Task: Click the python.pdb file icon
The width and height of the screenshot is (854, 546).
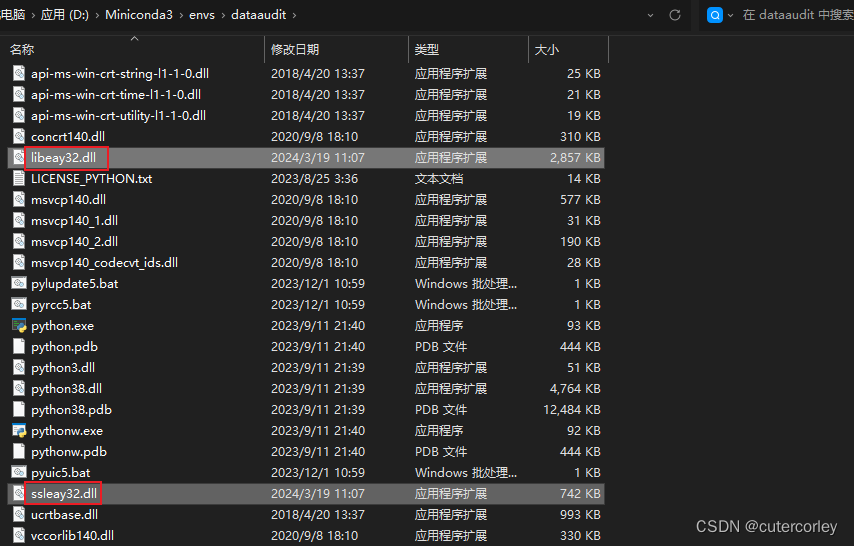Action: click(x=19, y=347)
